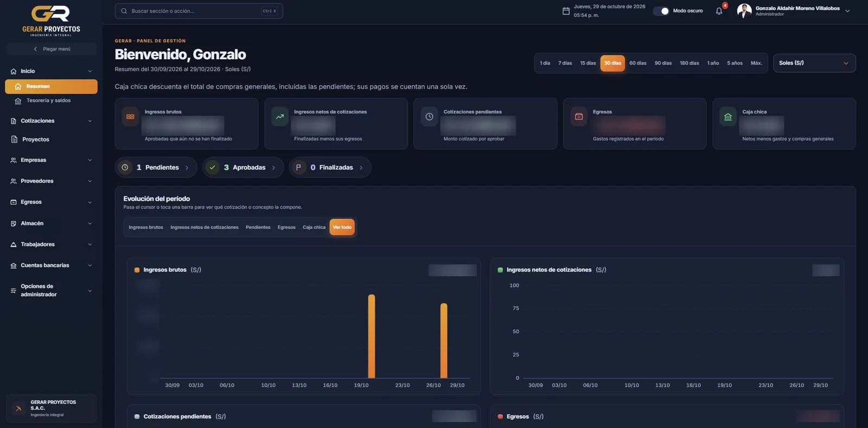Open the notifications bell icon
This screenshot has height=428, width=868.
click(719, 11)
